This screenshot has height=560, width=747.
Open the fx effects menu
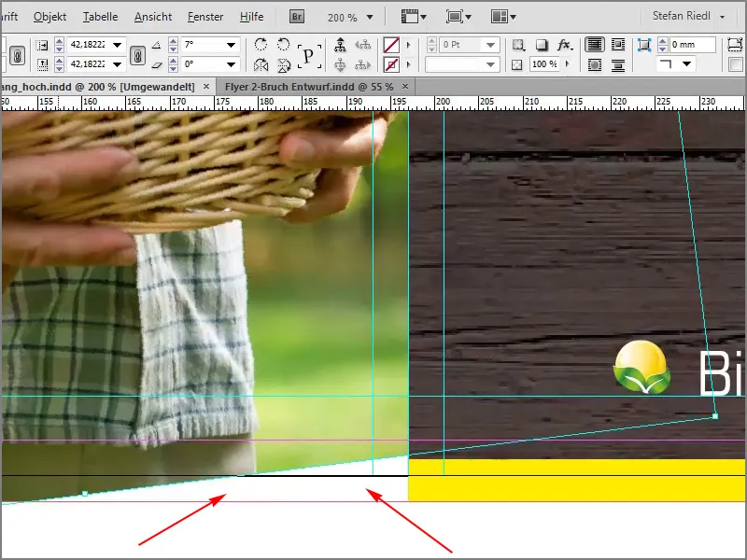pyautogui.click(x=565, y=45)
